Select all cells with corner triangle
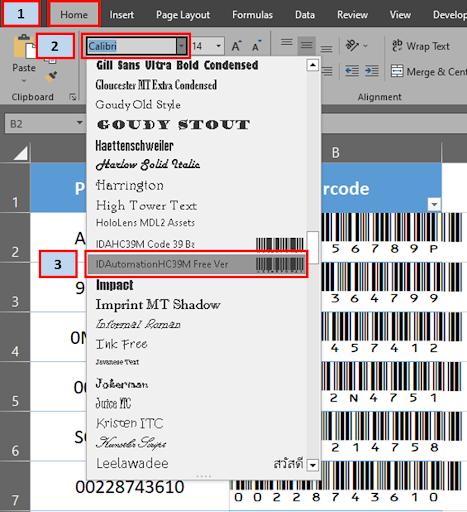This screenshot has height=512, width=467. pos(20,153)
